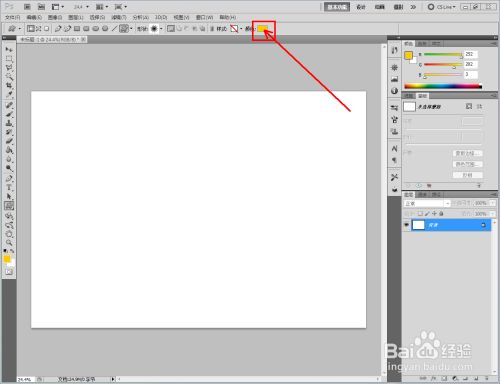Show more workspaces chevron
Screen dimensions: 500x384
pyautogui.click(x=413, y=7)
